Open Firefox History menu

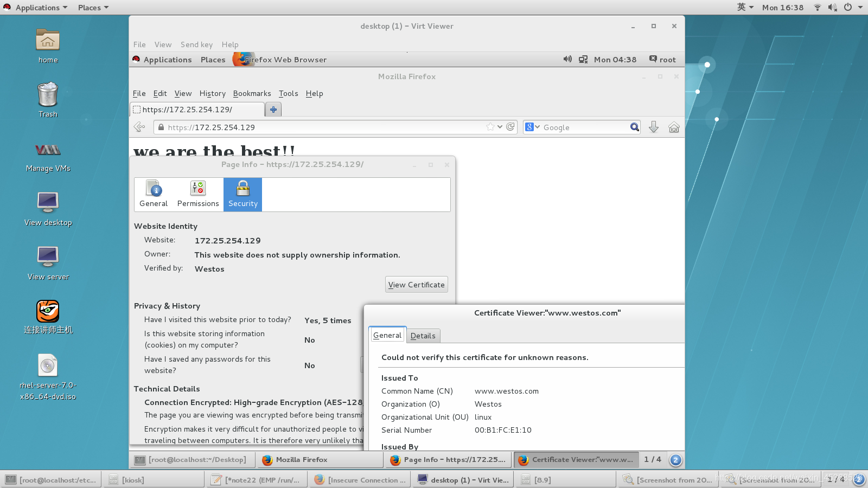point(212,93)
